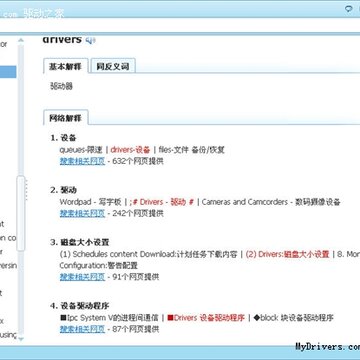Screen dimensions: 360x360
Task: Click the heading 2. 驱动
Action: coord(63,190)
